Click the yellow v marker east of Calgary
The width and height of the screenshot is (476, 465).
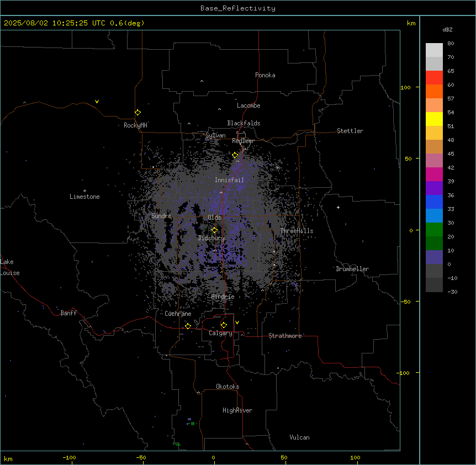tap(237, 323)
